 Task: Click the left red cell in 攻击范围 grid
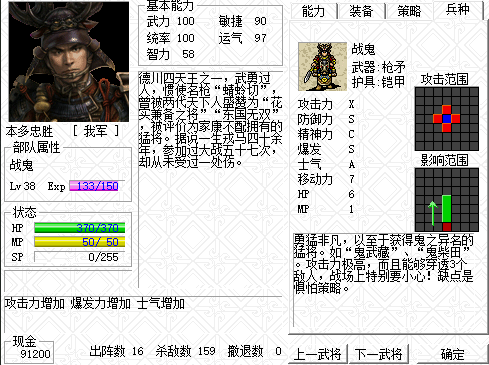(x=438, y=119)
